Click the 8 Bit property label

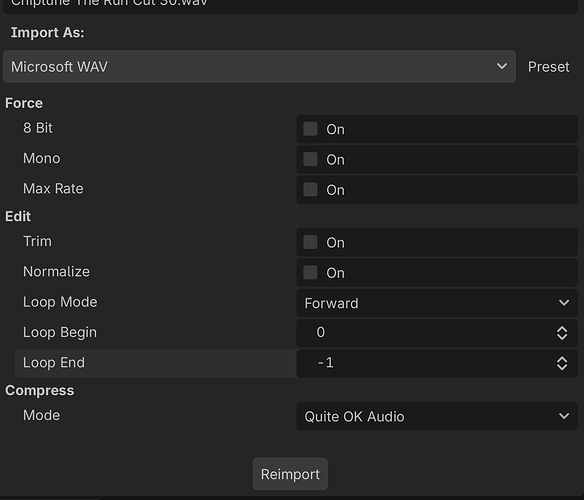pyautogui.click(x=38, y=128)
